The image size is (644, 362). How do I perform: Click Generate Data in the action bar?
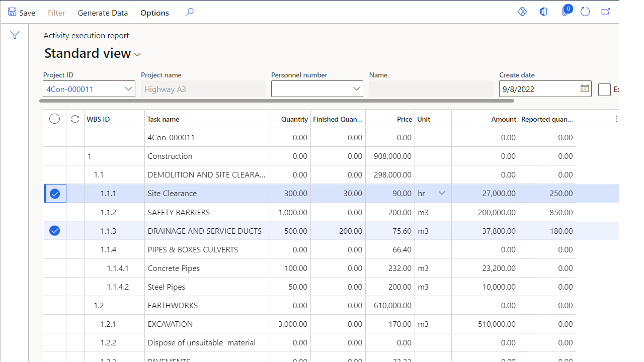[103, 13]
